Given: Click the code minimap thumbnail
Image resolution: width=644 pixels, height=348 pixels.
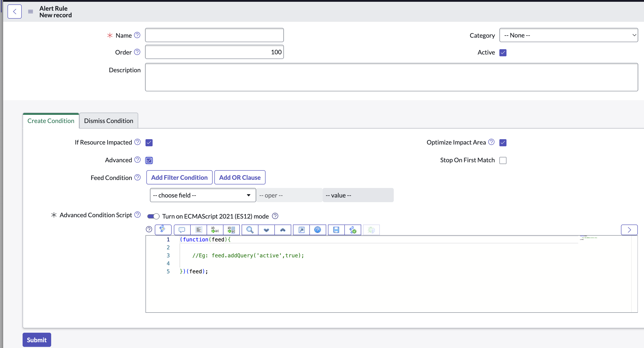Looking at the screenshot, I should [588, 238].
